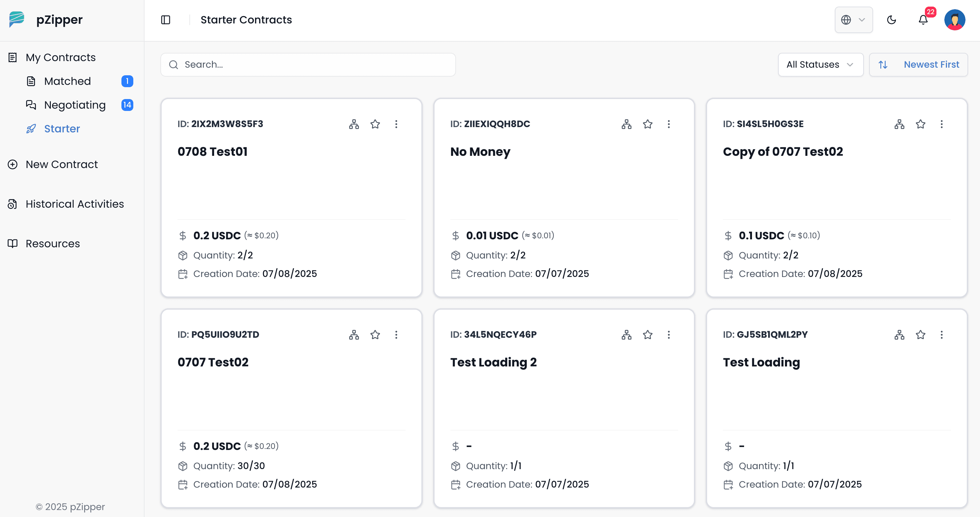Click the Search input field
This screenshot has width=980, height=517.
click(308, 65)
